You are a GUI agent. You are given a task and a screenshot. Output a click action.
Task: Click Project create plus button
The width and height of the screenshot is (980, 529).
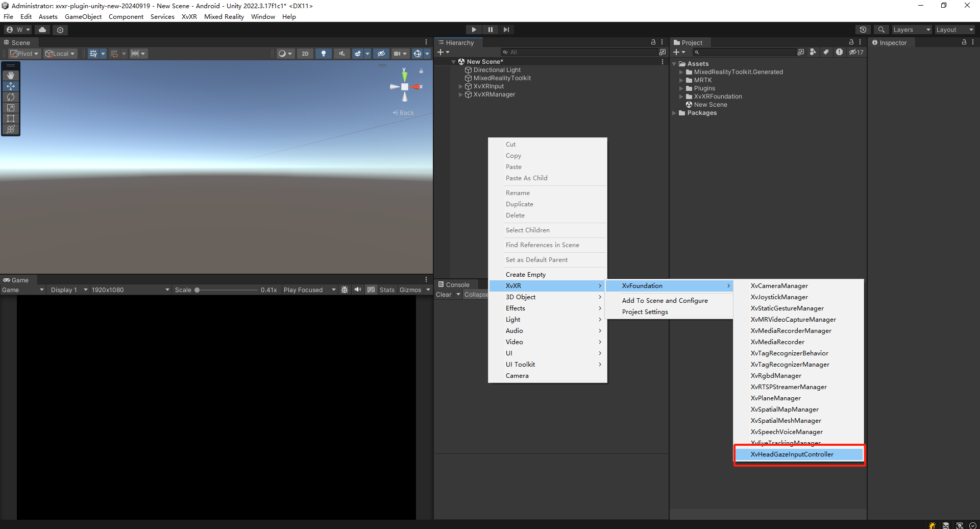click(x=676, y=52)
